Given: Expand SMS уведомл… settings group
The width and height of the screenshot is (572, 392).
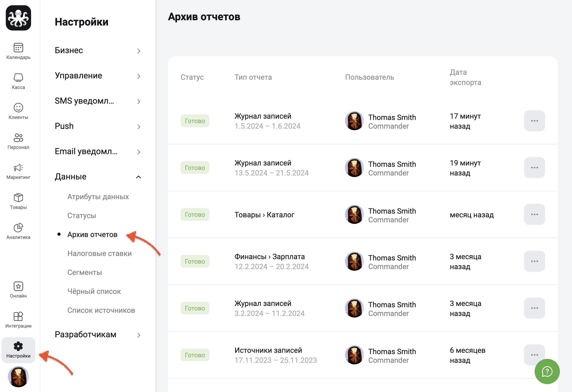Looking at the screenshot, I should (98, 101).
